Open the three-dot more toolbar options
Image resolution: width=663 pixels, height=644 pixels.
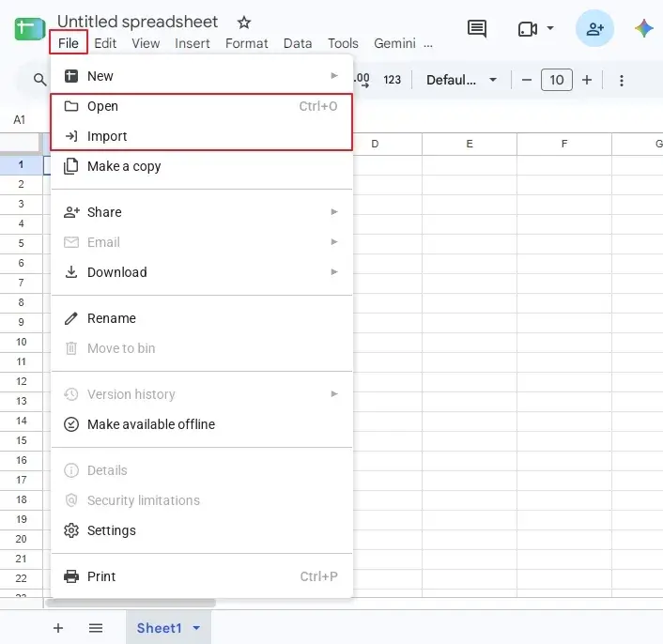coord(621,81)
